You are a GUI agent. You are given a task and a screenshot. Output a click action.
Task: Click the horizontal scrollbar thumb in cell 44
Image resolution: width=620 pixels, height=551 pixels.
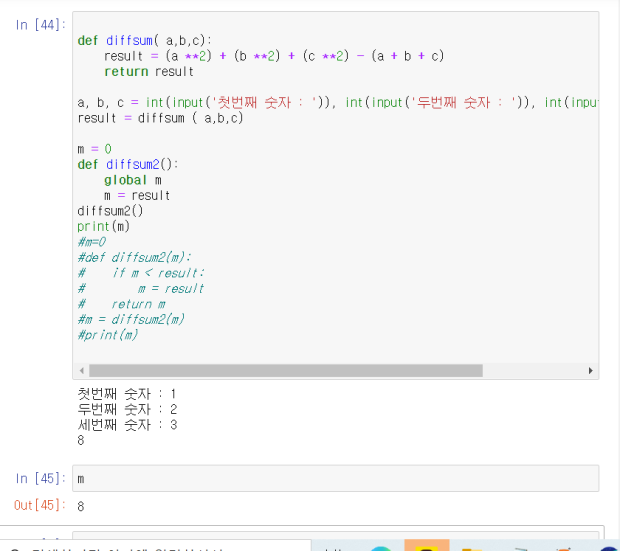click(285, 371)
